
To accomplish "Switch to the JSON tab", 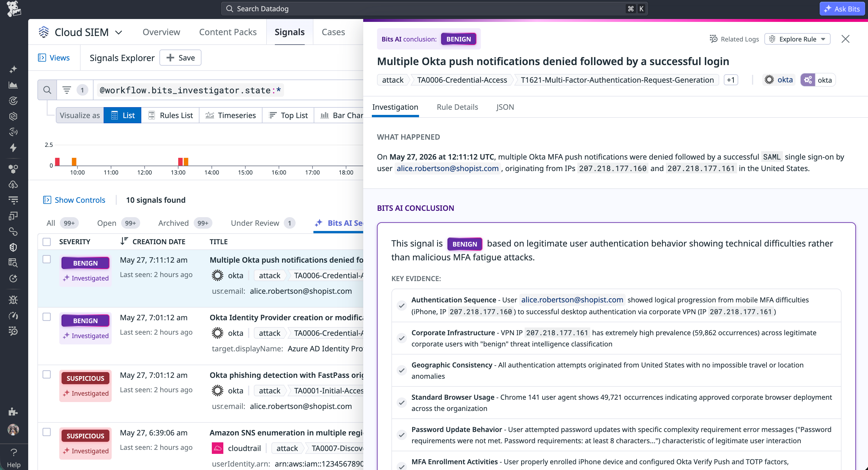I will [x=505, y=107].
